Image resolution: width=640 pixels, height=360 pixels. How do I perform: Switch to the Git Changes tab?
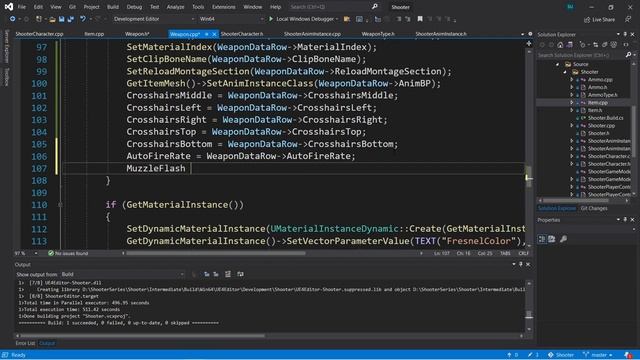point(594,209)
